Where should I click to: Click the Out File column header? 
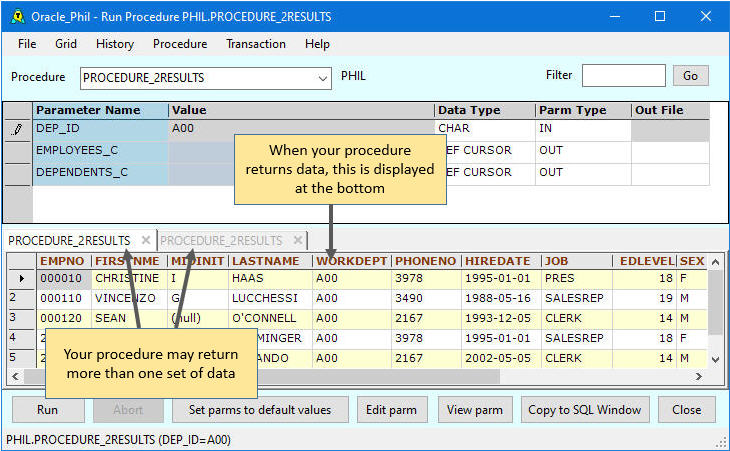670,110
